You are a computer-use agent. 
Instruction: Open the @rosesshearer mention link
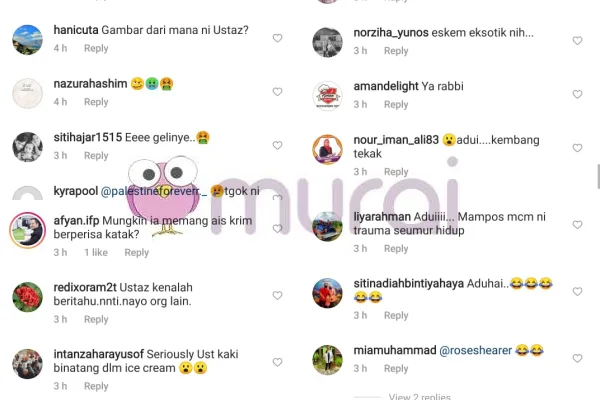pyautogui.click(x=476, y=350)
